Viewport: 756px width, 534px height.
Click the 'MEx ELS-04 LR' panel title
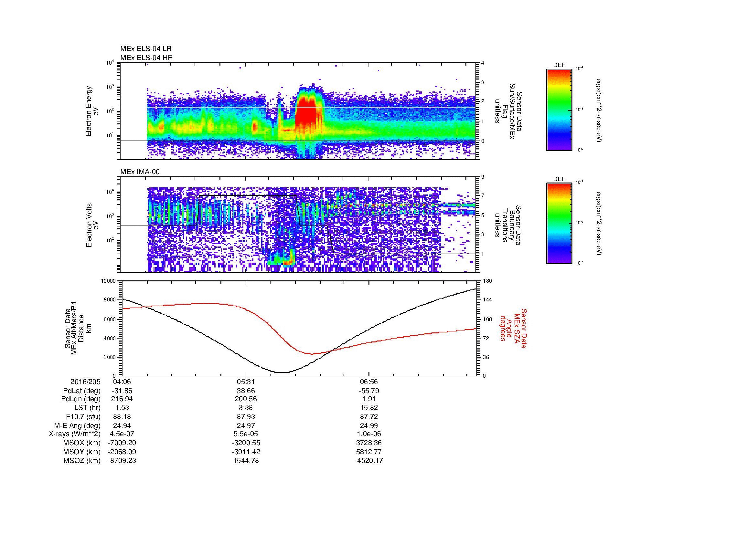(146, 49)
